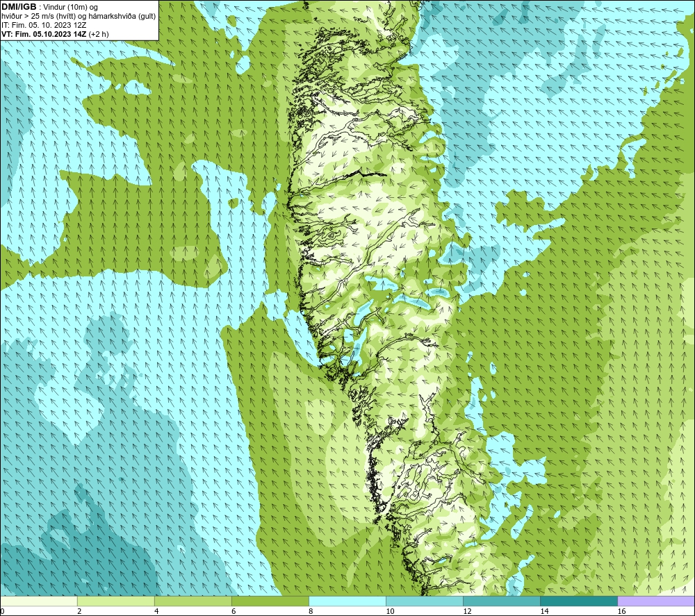695x616 pixels.
Task: Click the scale label '10'
Action: 390,612
